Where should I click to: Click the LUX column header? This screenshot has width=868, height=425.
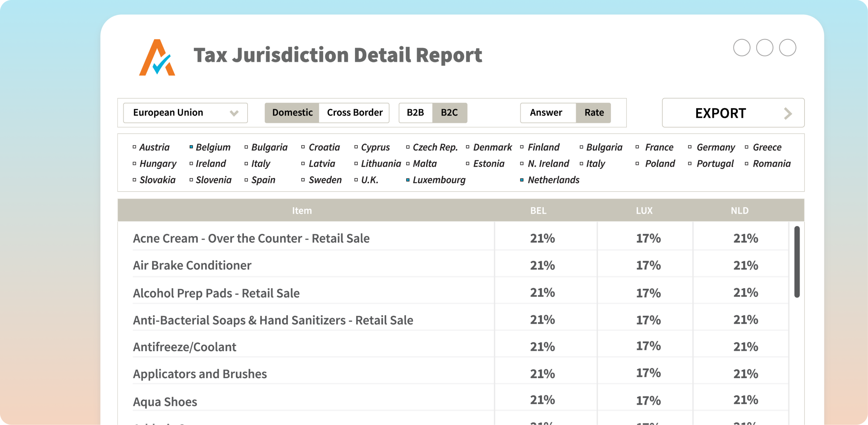[x=644, y=211]
